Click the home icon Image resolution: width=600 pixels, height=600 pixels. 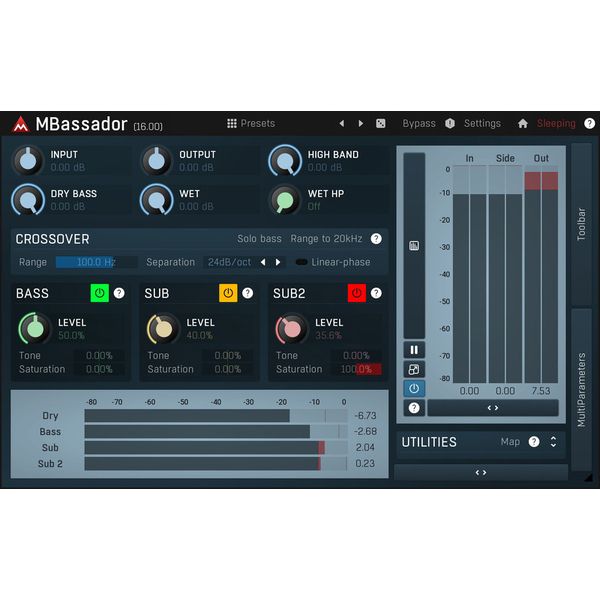click(523, 123)
